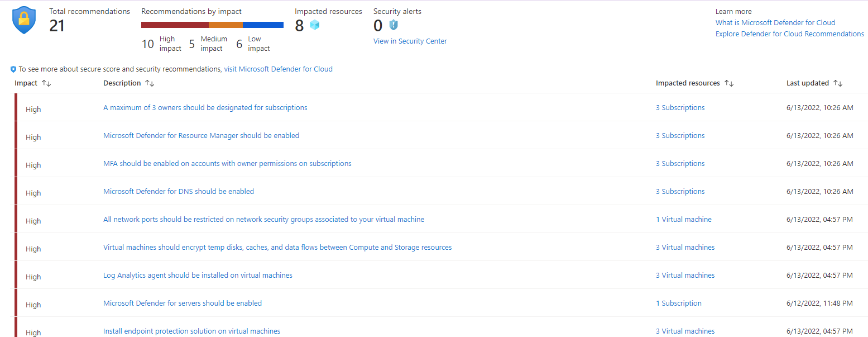The image size is (868, 337).
Task: Open 3 Virtual machines for encrypt disks row
Action: (685, 247)
